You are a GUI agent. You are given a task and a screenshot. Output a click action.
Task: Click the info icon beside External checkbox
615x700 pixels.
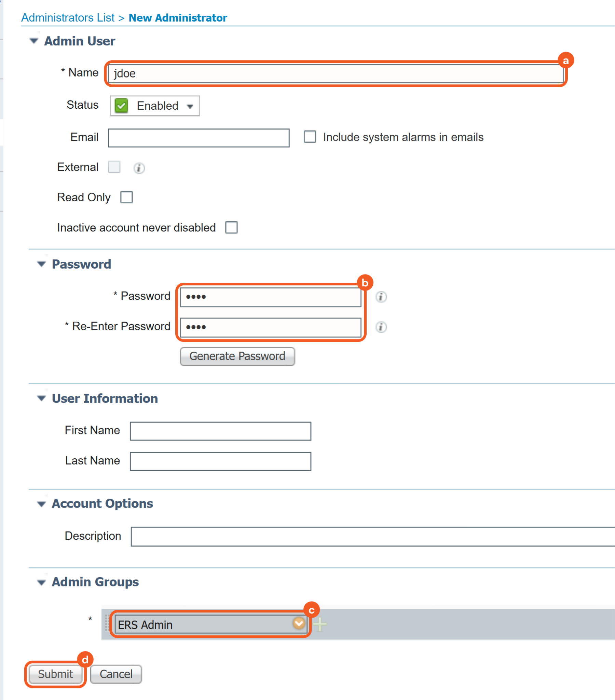[x=139, y=168]
